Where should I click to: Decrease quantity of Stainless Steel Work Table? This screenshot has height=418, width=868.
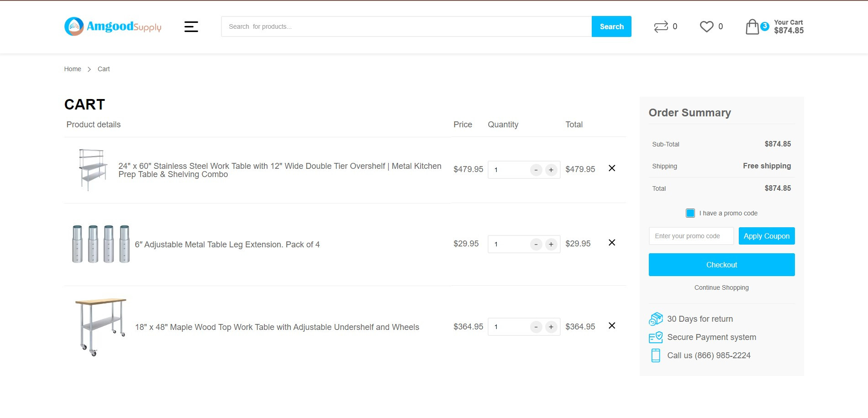pos(536,170)
